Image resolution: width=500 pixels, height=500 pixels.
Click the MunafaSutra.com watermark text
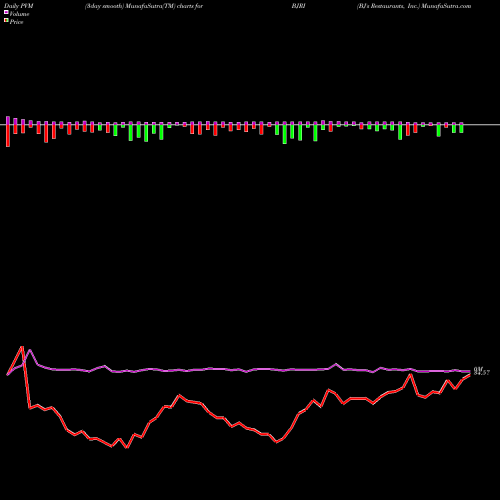(x=446, y=6)
